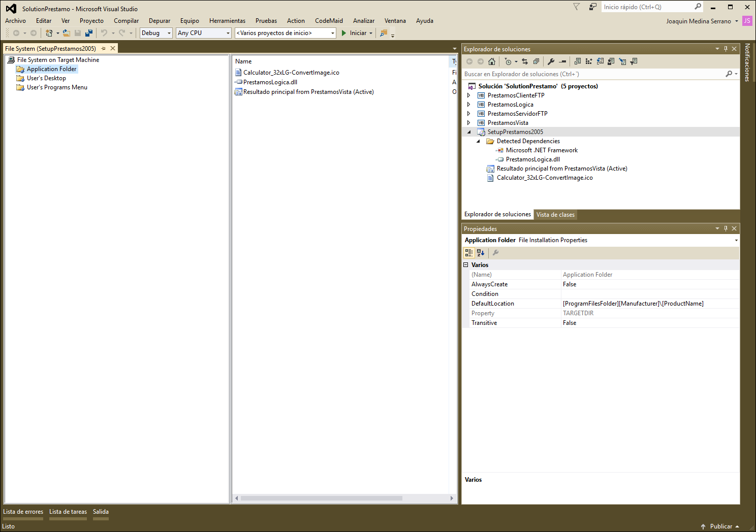
Task: Open the Notificaciones side panel
Action: pyautogui.click(x=747, y=62)
